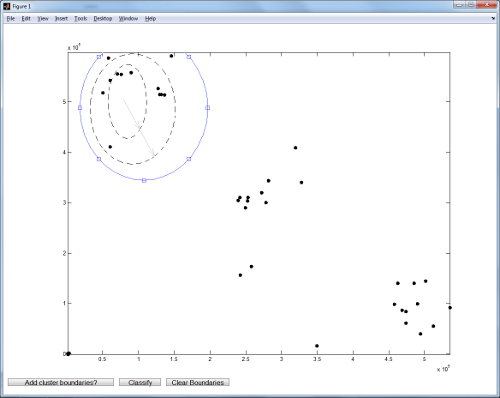
Task: Open the Window menu
Action: [x=128, y=19]
